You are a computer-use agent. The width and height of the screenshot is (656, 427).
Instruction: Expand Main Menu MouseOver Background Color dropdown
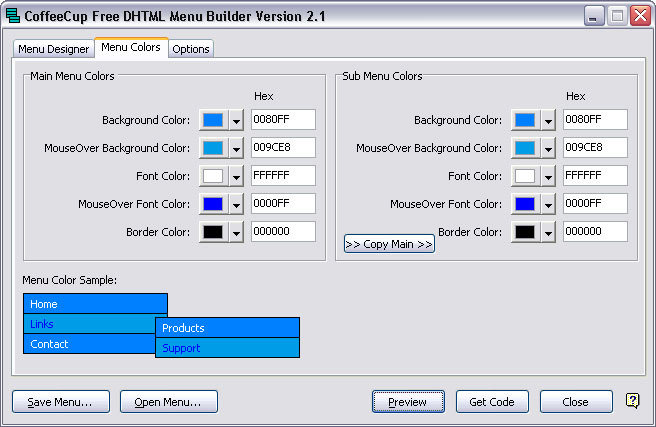point(236,148)
